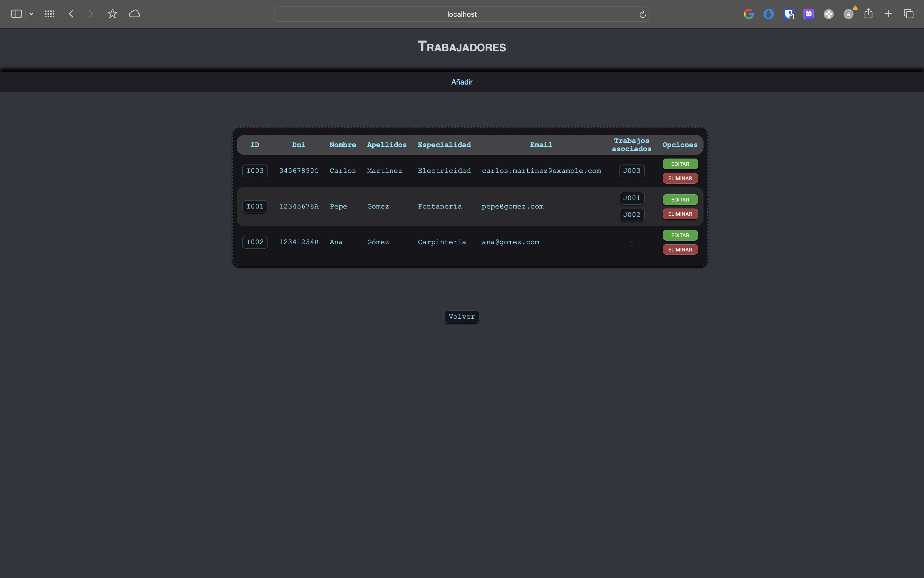Open the Añadir menu item
The image size is (924, 578).
461,82
